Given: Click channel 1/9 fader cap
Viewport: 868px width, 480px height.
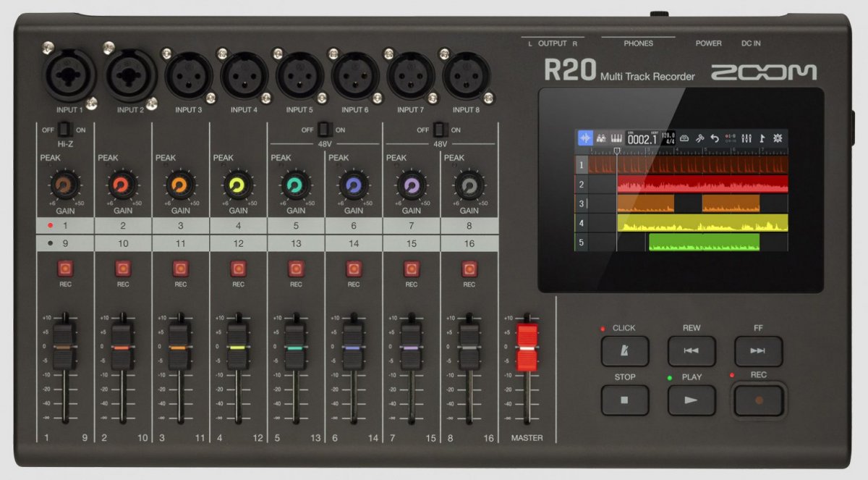Looking at the screenshot, I should (x=65, y=348).
